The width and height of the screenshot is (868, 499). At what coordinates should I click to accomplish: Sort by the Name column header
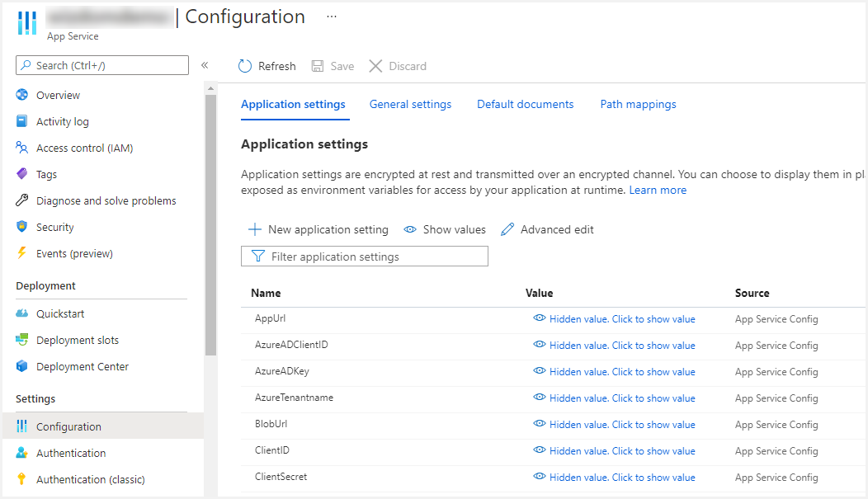[266, 293]
